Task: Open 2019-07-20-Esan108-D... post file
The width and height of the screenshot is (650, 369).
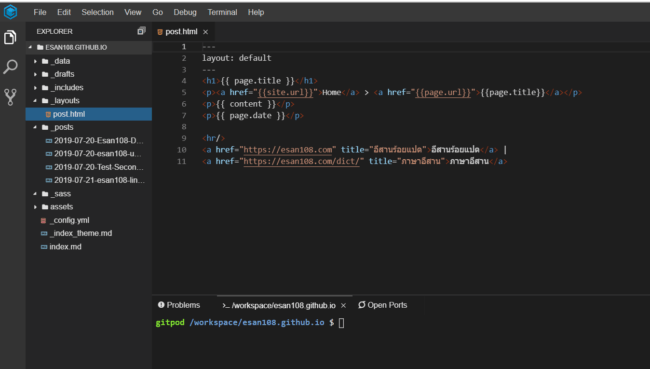Action: click(x=89, y=141)
